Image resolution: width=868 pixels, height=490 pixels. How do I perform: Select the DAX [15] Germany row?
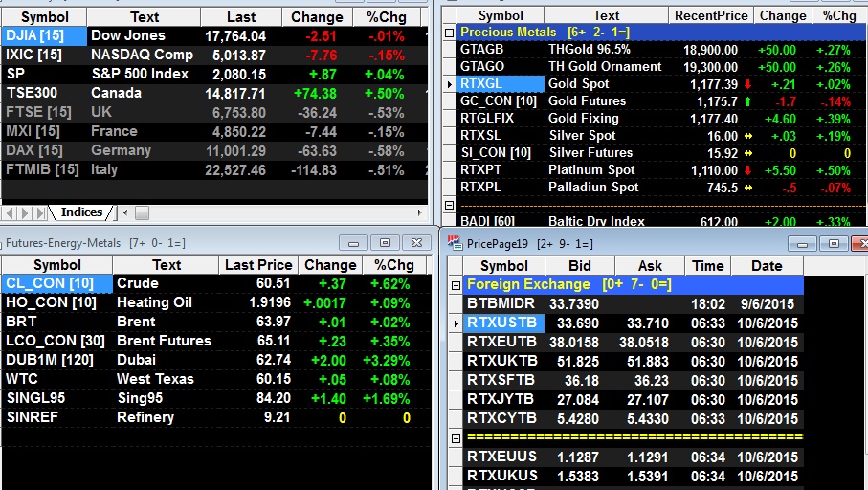pyautogui.click(x=214, y=150)
